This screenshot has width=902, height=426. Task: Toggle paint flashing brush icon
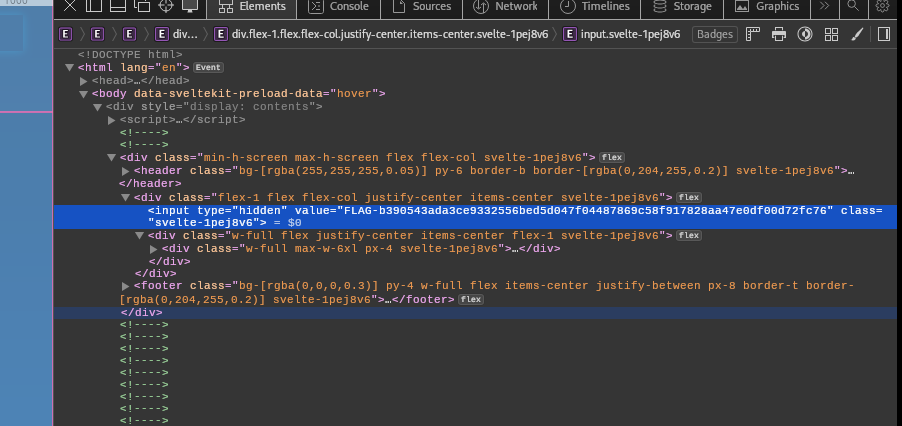click(x=857, y=34)
